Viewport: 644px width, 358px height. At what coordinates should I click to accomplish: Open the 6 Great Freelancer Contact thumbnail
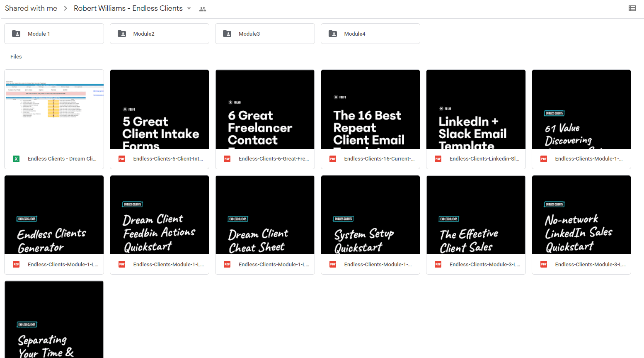click(x=265, y=110)
